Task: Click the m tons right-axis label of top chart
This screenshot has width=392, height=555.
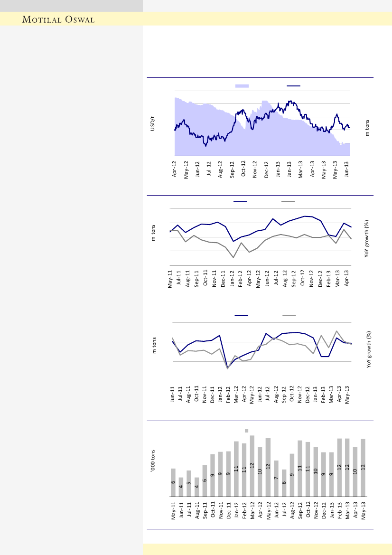Action: coord(367,127)
